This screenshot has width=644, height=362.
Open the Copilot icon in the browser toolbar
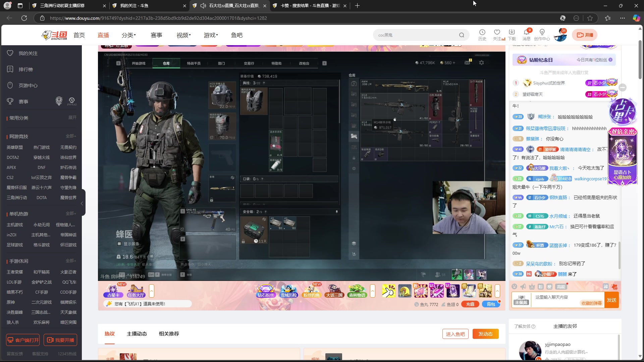636,18
